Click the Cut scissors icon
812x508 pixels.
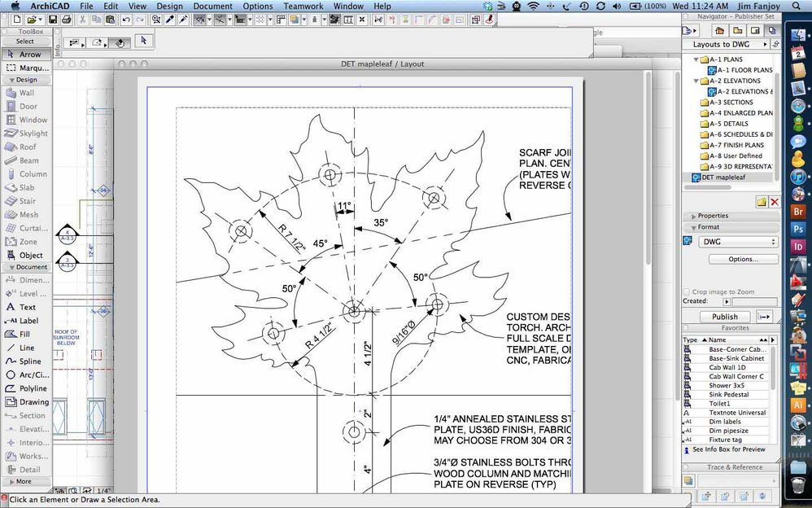[82, 20]
